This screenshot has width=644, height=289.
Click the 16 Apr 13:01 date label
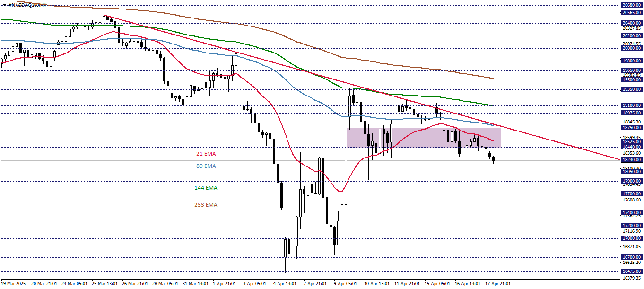click(x=468, y=284)
